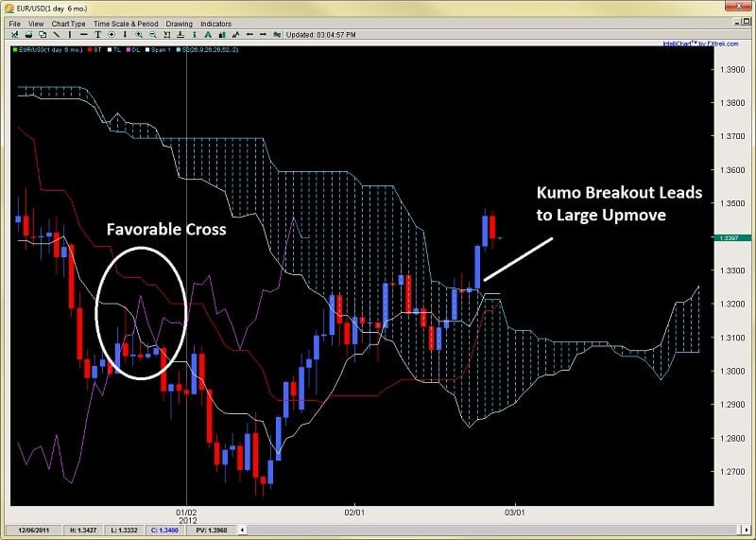Click the 1.3000 price axis label
This screenshot has height=540, width=756.
click(731, 371)
